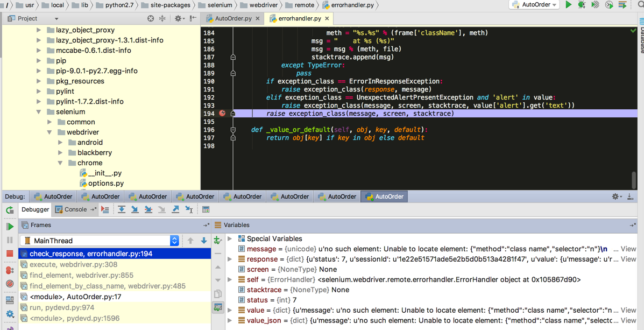Image resolution: width=644 pixels, height=330 pixels.
Task: Select execute, webdriver.py:308 stack frame
Action: pos(73,264)
